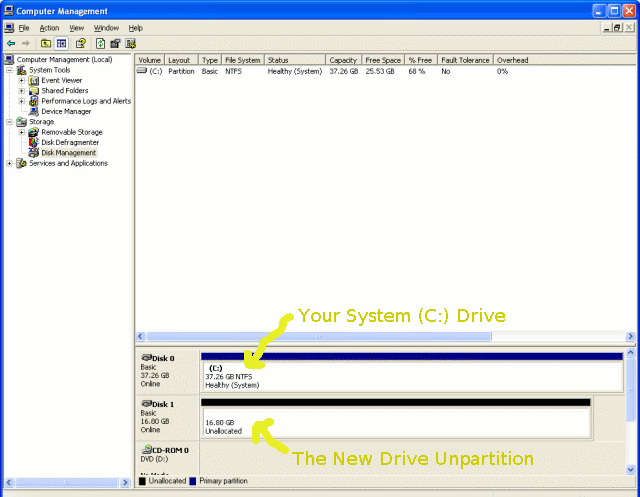Expand the Event Viewer node
This screenshot has height=497, width=640.
22,80
